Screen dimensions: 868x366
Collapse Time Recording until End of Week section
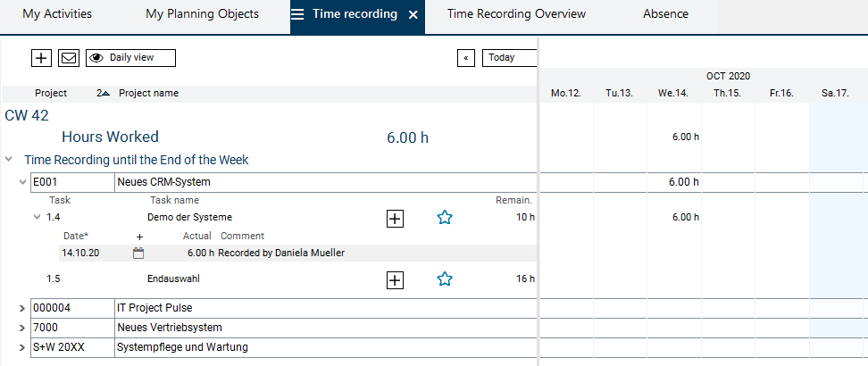(9, 160)
